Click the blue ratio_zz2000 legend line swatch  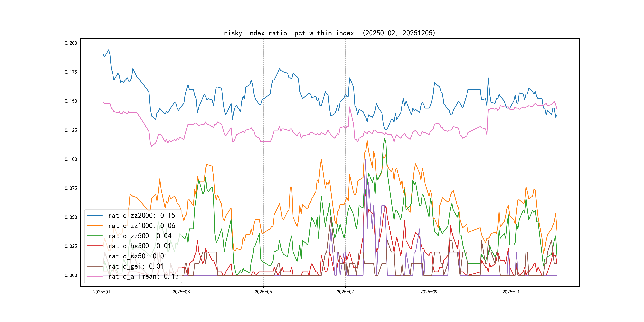[x=95, y=215]
